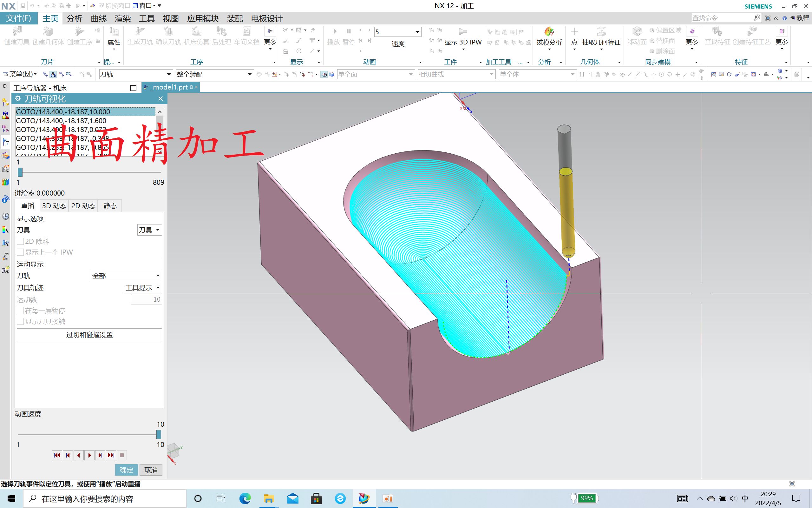Open the 刀具轨迹 dropdown showing 工具提示
The height and width of the screenshot is (508, 812).
click(143, 288)
